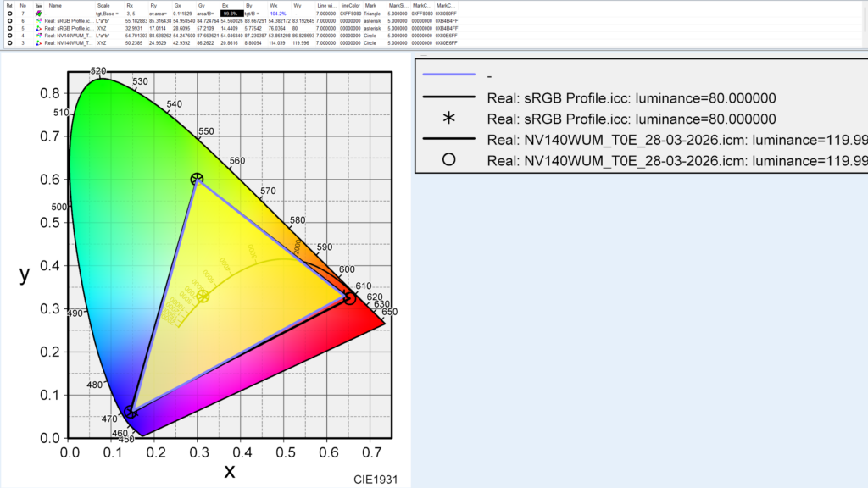This screenshot has height=488, width=868.
Task: Click the lineColor column header
Action: point(350,5)
